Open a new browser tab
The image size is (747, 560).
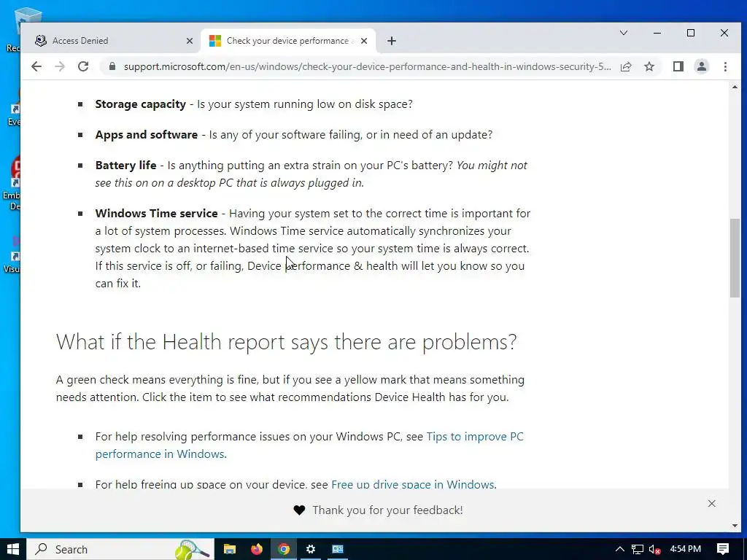click(x=392, y=41)
